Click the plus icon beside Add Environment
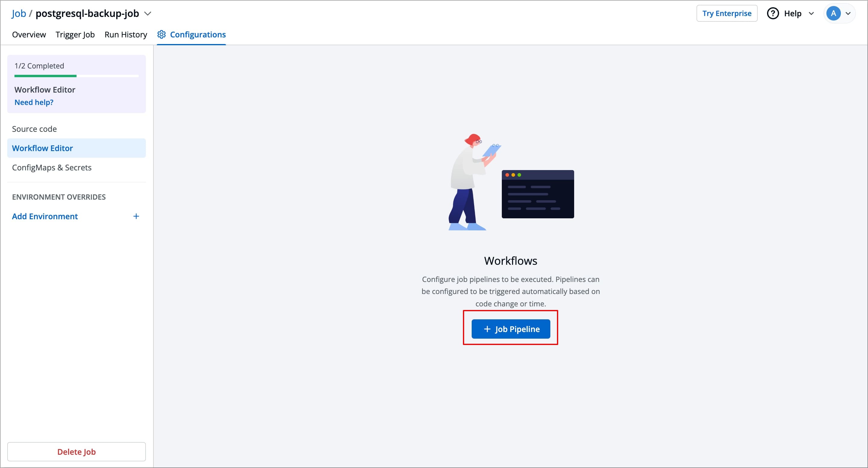 [x=136, y=216]
